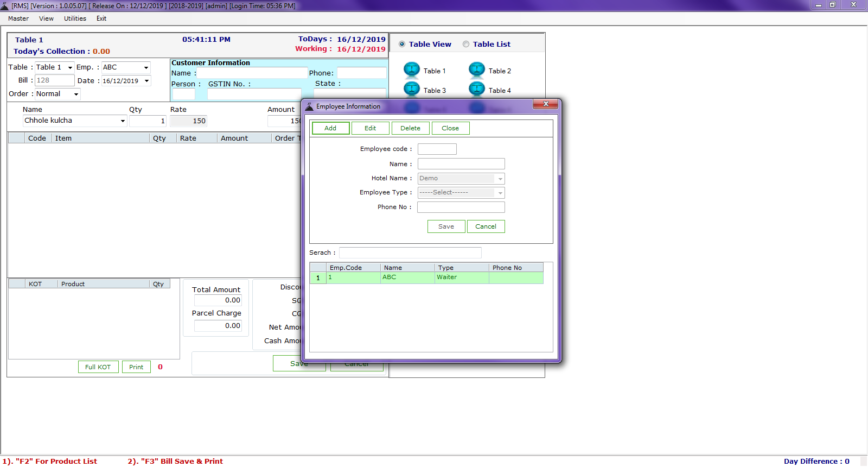Open the Utilities menu

(x=75, y=18)
